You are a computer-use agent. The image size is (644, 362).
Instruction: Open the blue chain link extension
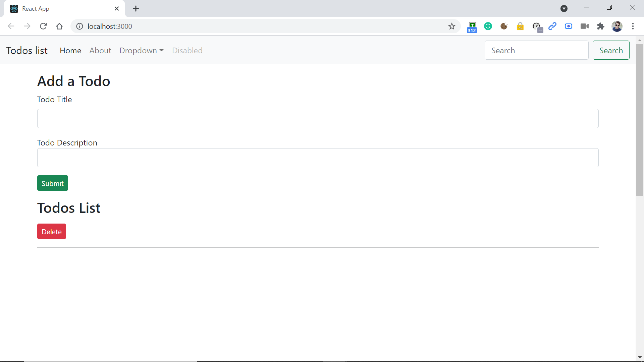click(x=552, y=26)
